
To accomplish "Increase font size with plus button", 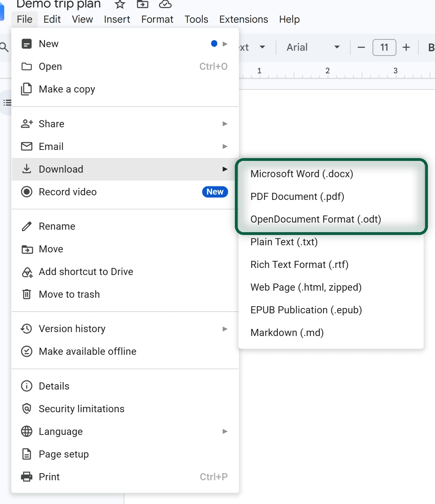I will [406, 47].
